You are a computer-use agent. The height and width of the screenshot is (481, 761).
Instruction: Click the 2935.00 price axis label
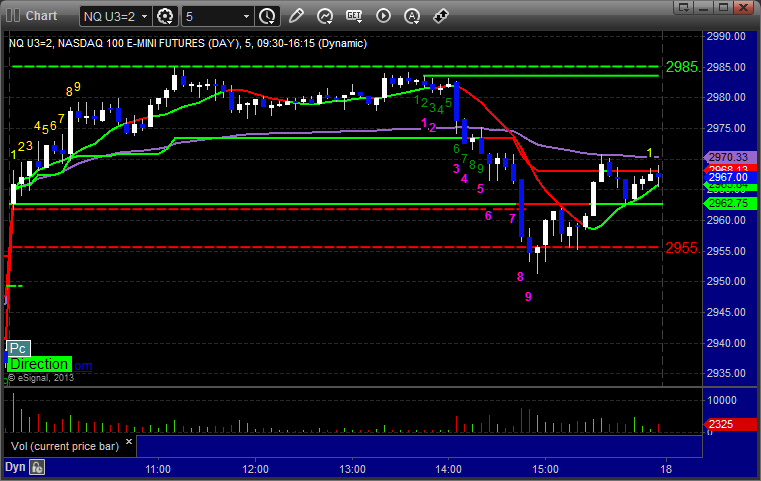click(726, 373)
